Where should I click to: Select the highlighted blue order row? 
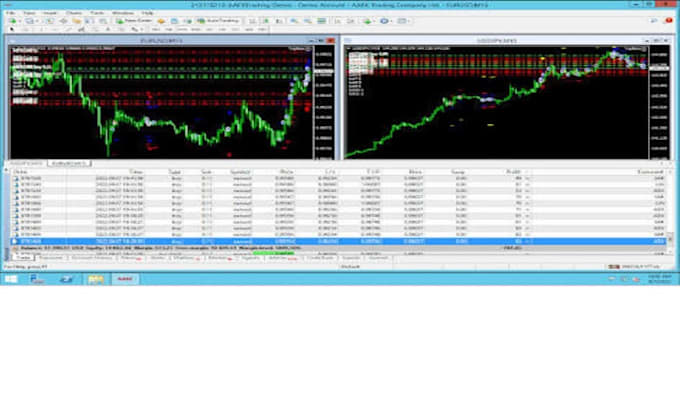point(338,241)
